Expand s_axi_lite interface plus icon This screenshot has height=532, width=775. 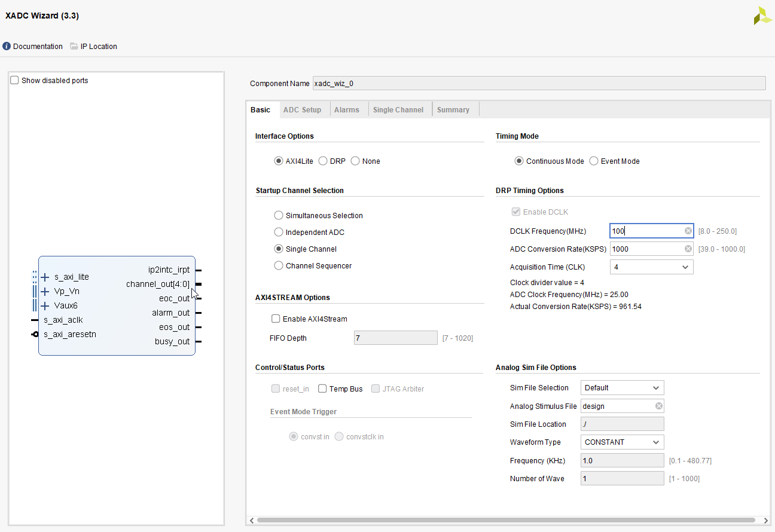click(x=45, y=277)
